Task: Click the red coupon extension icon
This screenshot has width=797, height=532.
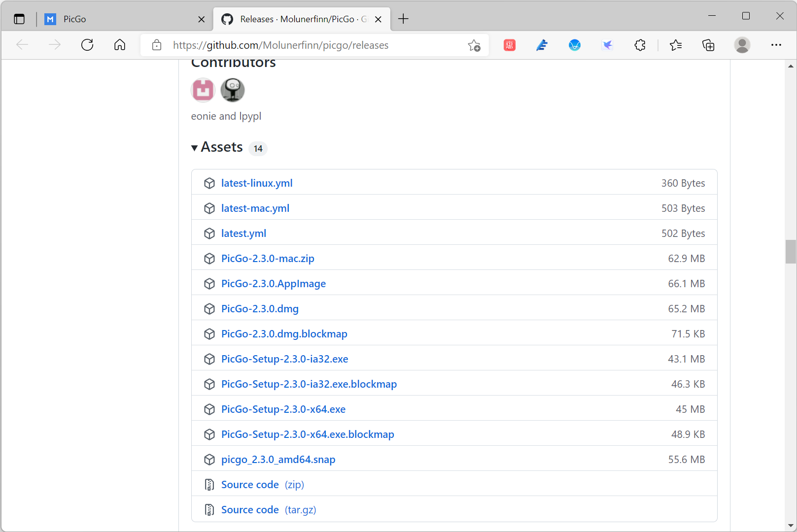Action: coord(509,45)
